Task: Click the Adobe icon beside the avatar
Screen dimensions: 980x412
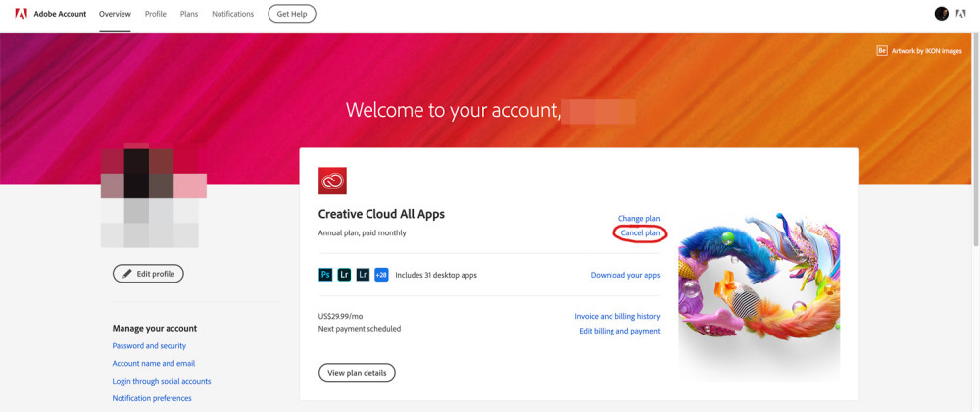Action: click(961, 13)
